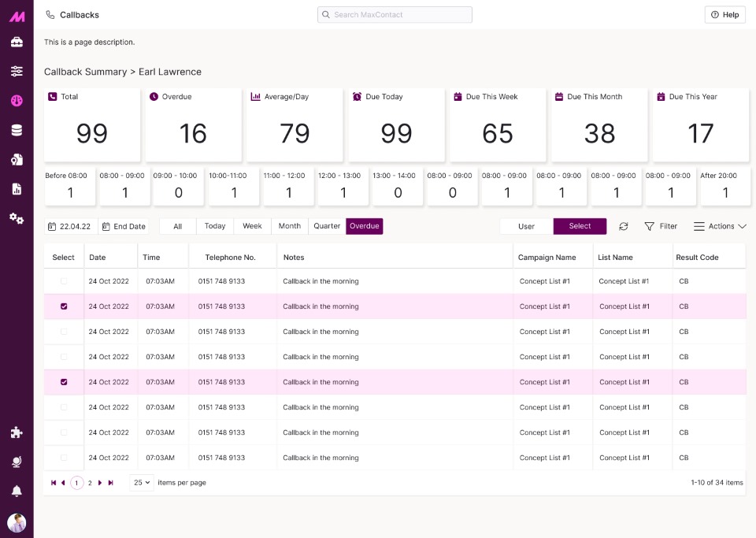Select the Today date range tab
Image resolution: width=756 pixels, height=538 pixels.
pos(215,226)
